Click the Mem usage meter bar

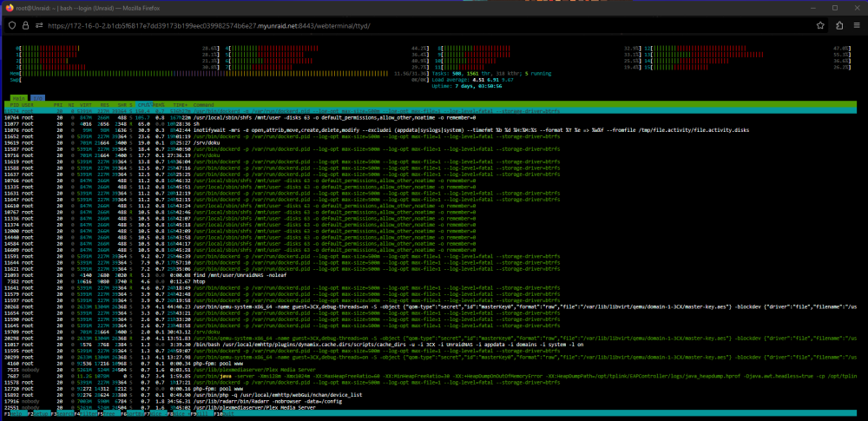(x=205, y=73)
